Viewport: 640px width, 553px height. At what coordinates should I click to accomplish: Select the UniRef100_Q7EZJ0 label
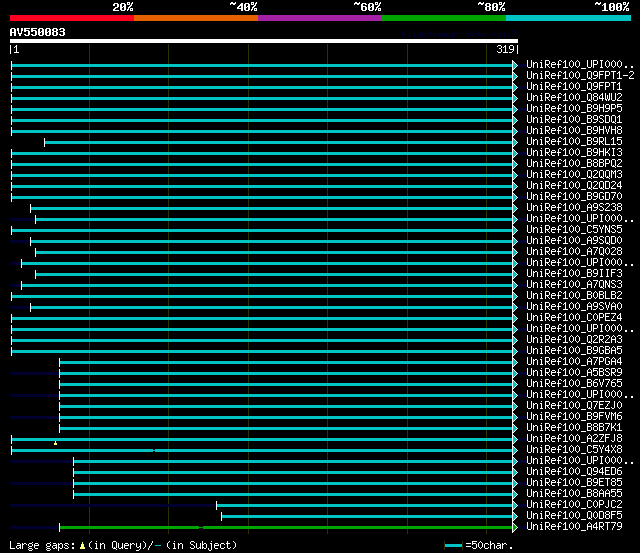[x=574, y=406]
